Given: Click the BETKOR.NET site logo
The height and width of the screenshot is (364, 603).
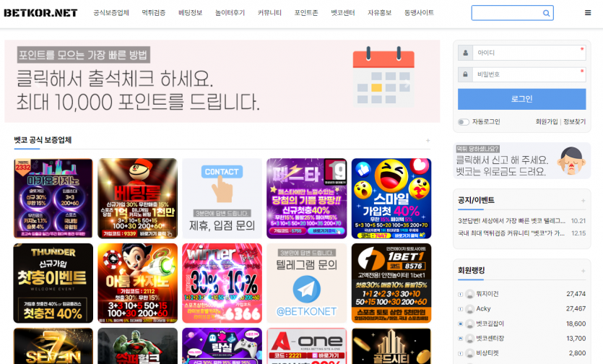Looking at the screenshot, I should tap(40, 13).
